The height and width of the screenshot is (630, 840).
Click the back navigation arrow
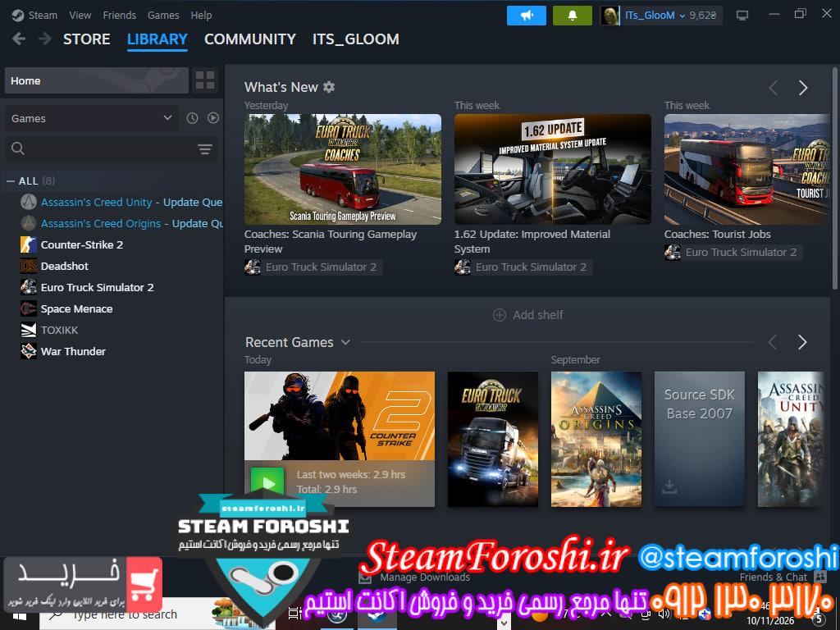pos(19,39)
